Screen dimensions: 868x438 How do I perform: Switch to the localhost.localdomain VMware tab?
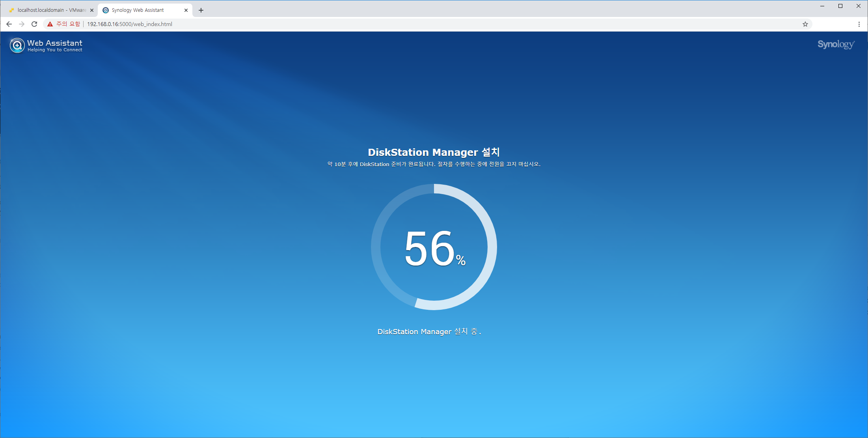[x=51, y=10]
